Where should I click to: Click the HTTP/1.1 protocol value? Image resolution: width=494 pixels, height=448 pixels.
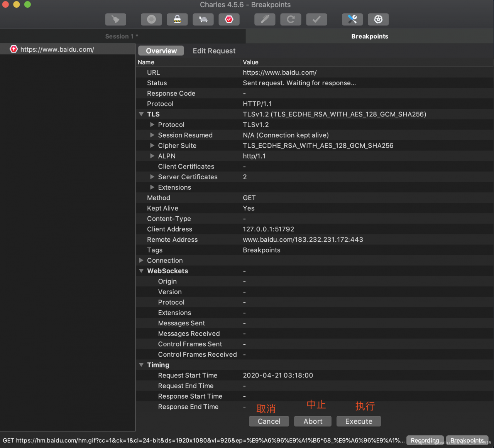tap(257, 104)
